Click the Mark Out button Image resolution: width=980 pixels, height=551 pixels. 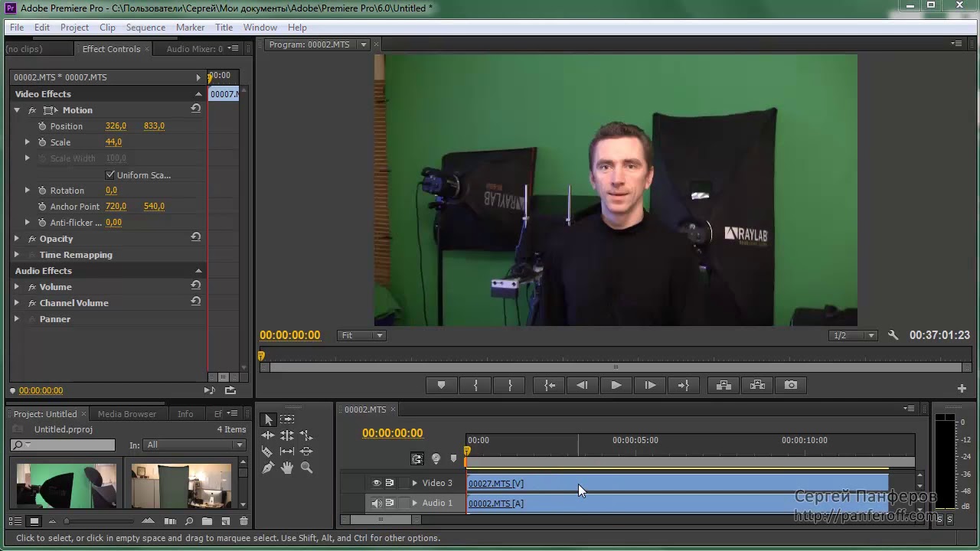(x=510, y=386)
